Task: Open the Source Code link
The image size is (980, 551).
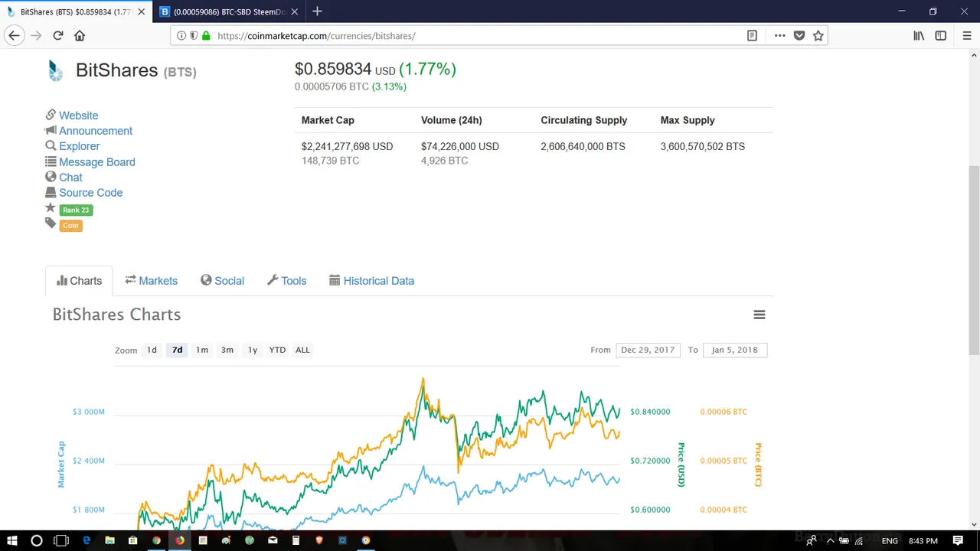Action: [90, 193]
